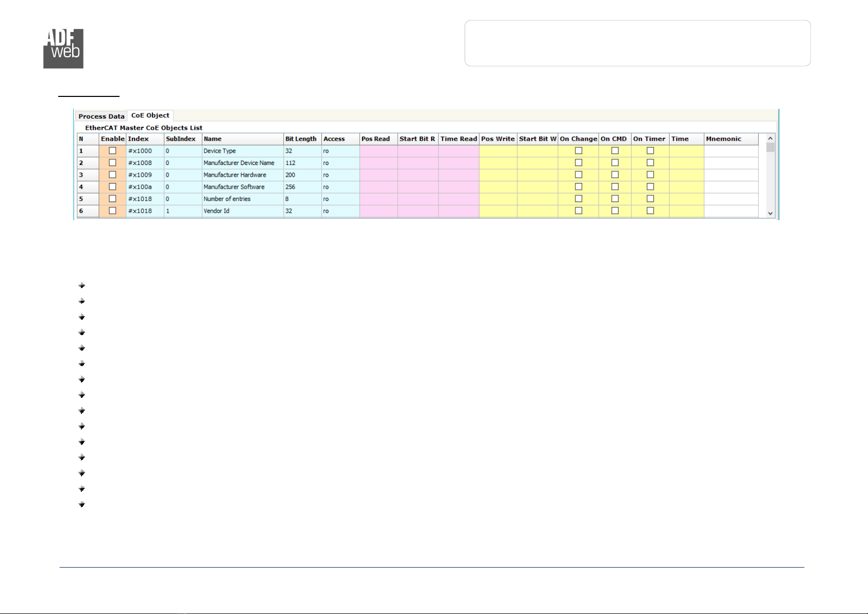This screenshot has width=868, height=614.
Task: Click the ADFweb logo
Action: point(63,49)
